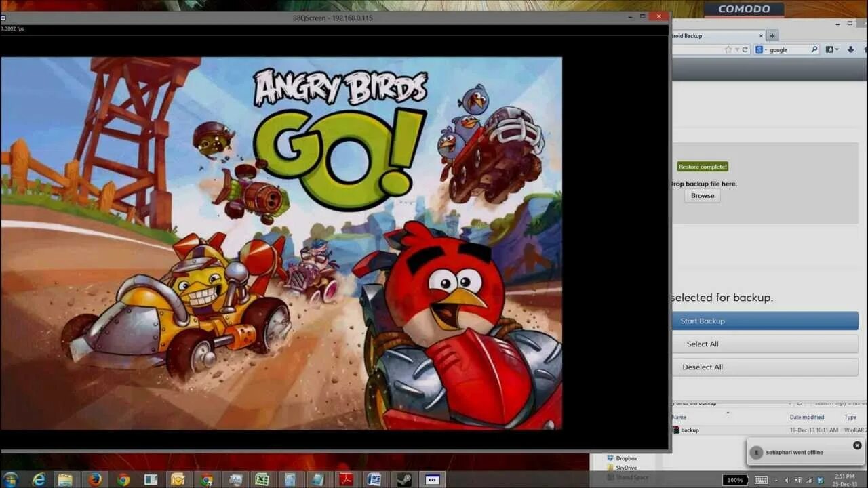
Task: Open the search engine selector dropdown
Action: tap(762, 49)
